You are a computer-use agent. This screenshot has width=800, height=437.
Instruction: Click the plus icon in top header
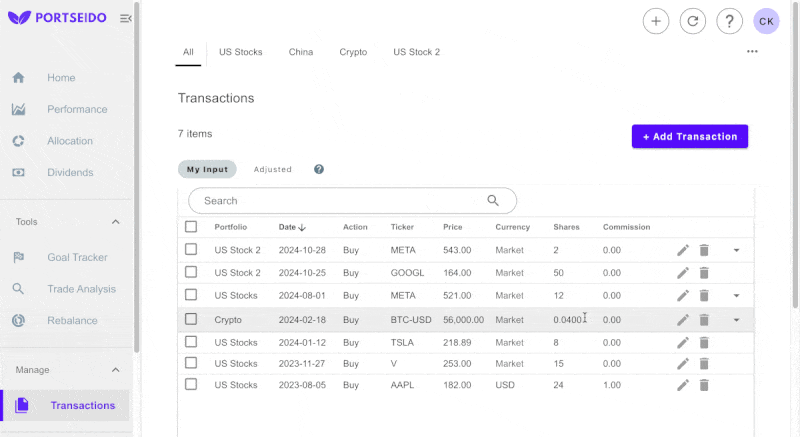pos(656,21)
